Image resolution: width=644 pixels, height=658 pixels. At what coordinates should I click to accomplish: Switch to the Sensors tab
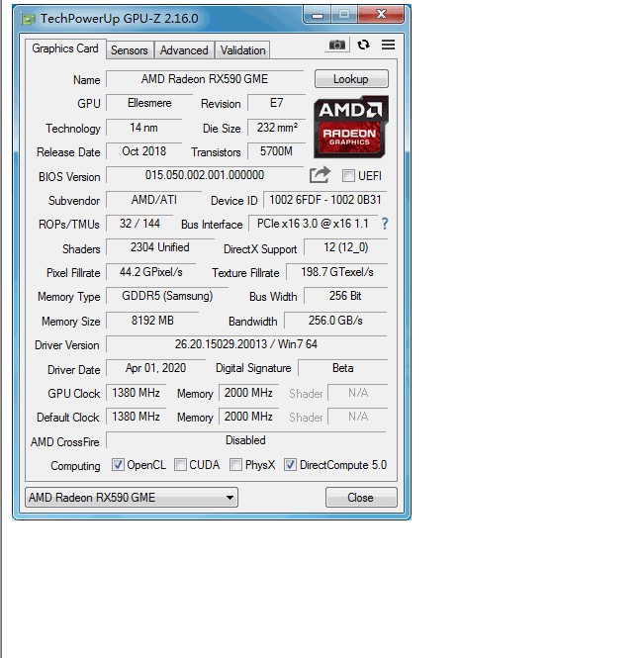(x=130, y=50)
